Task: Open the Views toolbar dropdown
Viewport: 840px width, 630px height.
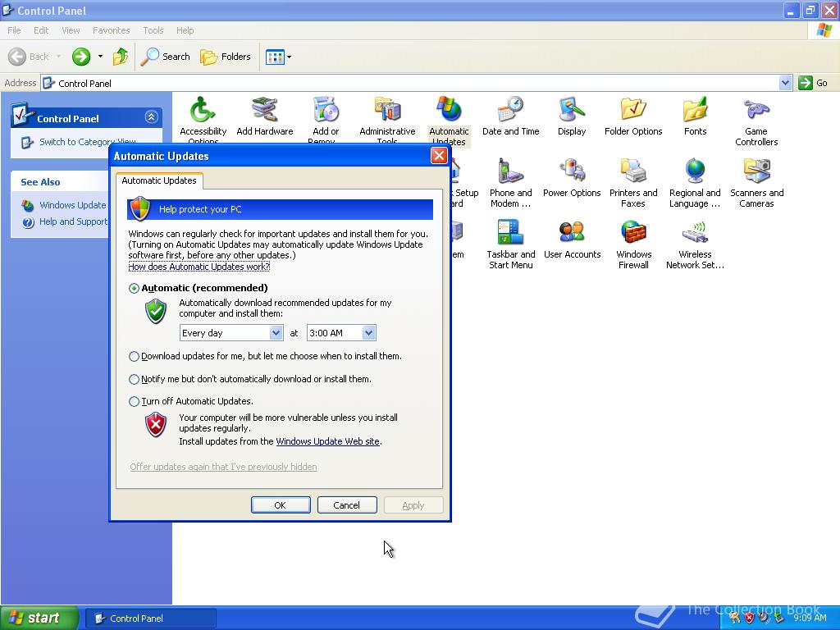Action: [278, 57]
